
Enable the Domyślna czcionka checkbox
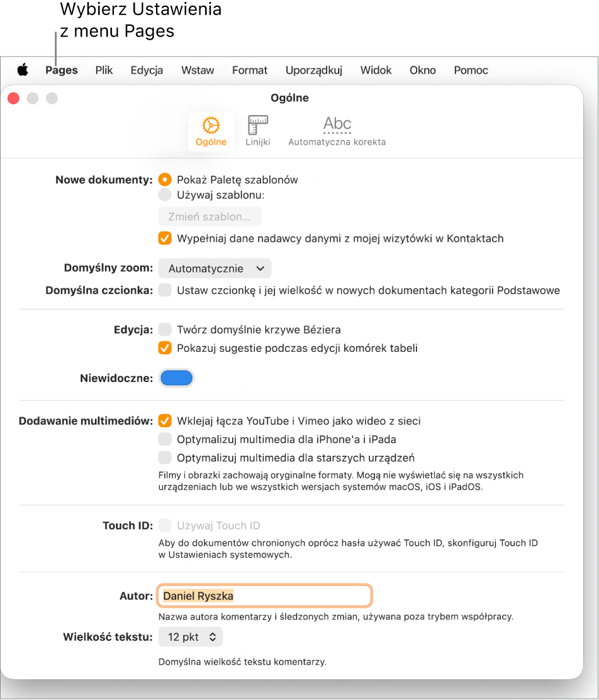pos(165,290)
